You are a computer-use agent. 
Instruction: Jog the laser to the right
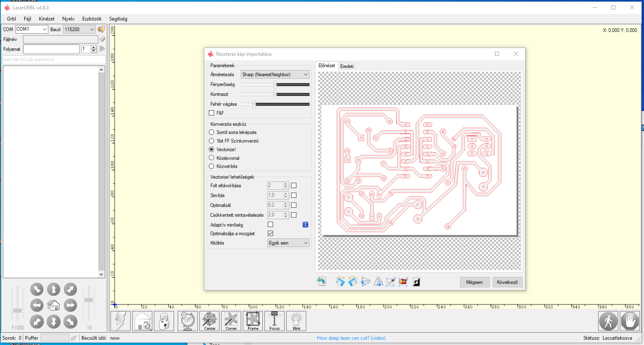70,306
